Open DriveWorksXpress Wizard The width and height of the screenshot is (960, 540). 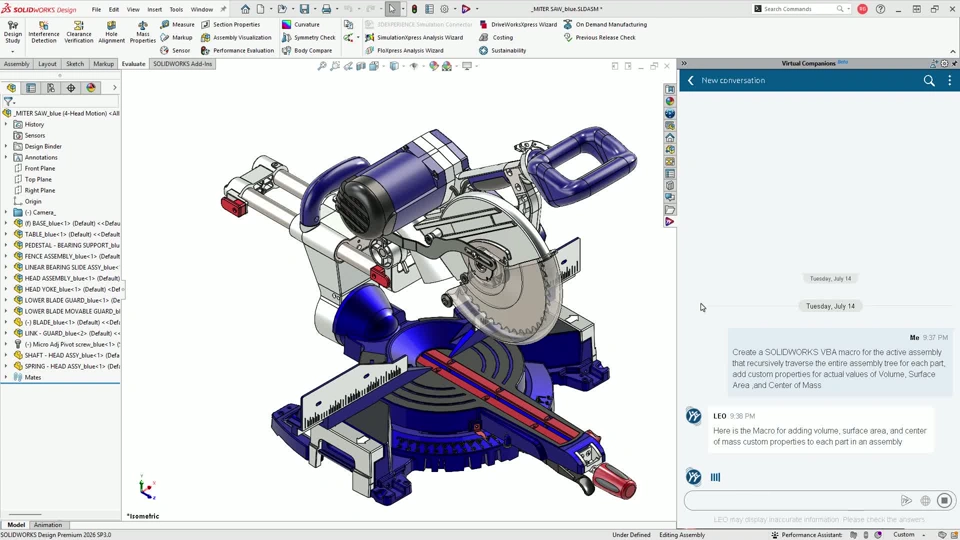(x=518, y=24)
